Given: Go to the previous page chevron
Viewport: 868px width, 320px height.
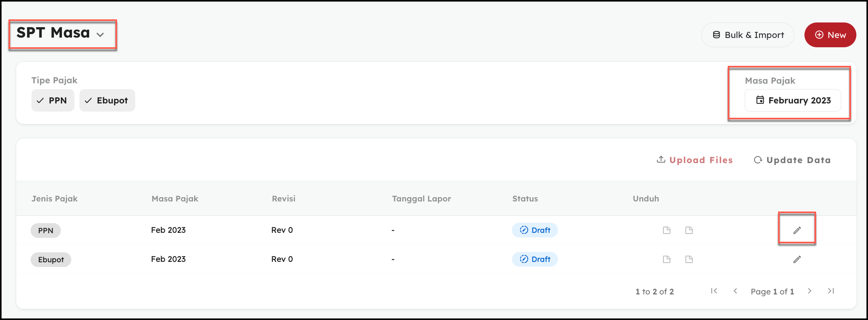Looking at the screenshot, I should (x=735, y=291).
